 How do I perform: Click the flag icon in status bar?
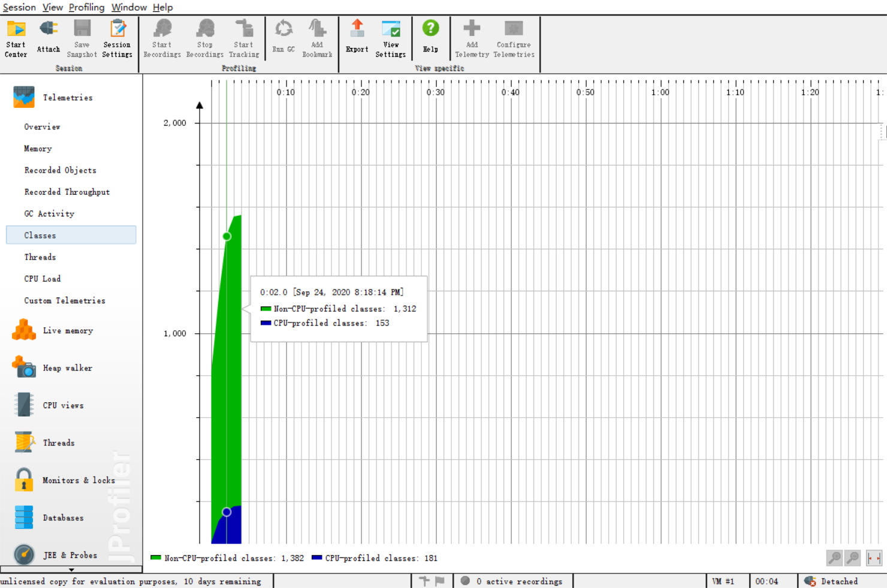coord(440,581)
